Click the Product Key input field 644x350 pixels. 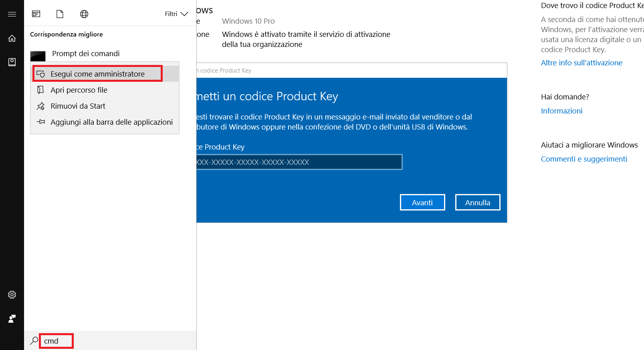299,162
